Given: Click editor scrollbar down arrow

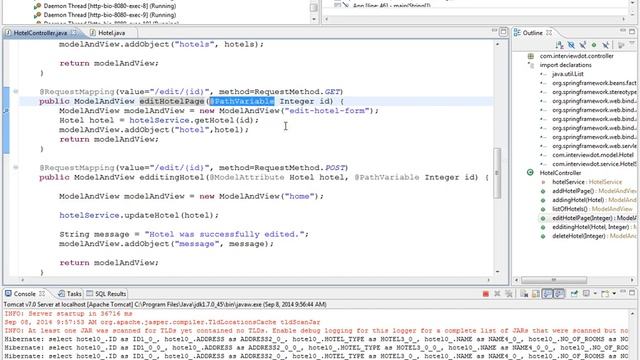Looking at the screenshot, I should 497,271.
